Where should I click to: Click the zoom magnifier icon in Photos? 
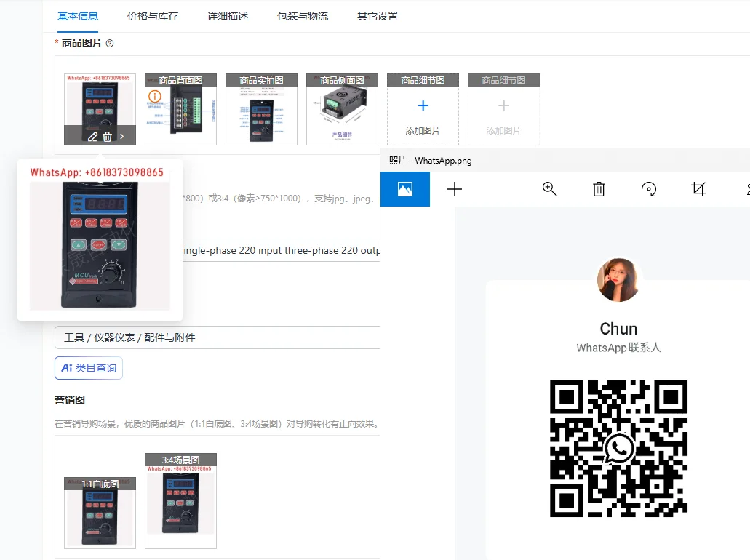[x=549, y=189]
